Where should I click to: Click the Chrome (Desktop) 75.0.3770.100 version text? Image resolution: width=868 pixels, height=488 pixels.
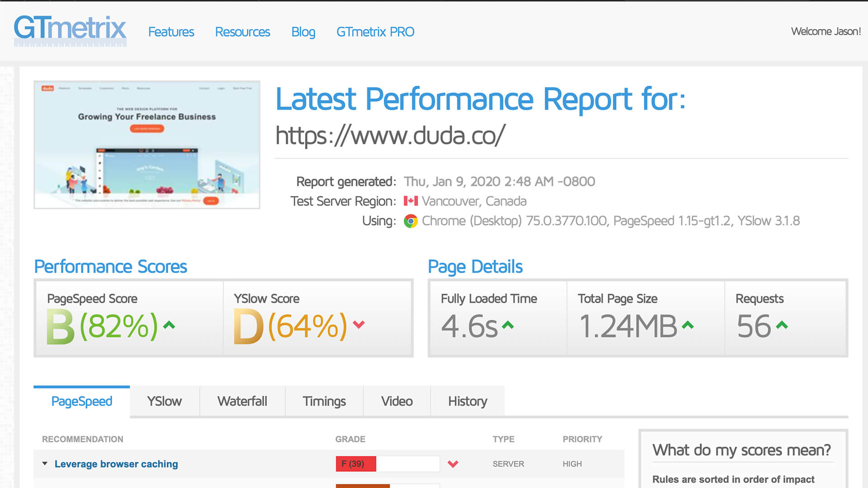(514, 221)
